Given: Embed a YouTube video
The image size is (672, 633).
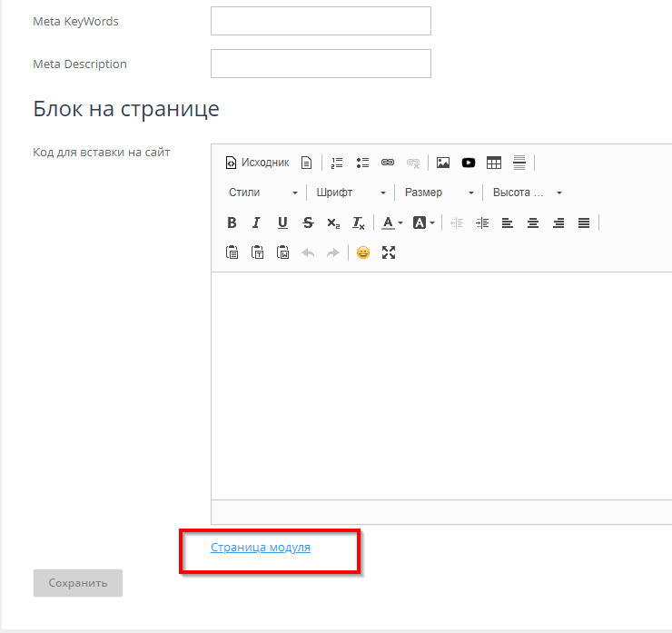Looking at the screenshot, I should click(469, 163).
